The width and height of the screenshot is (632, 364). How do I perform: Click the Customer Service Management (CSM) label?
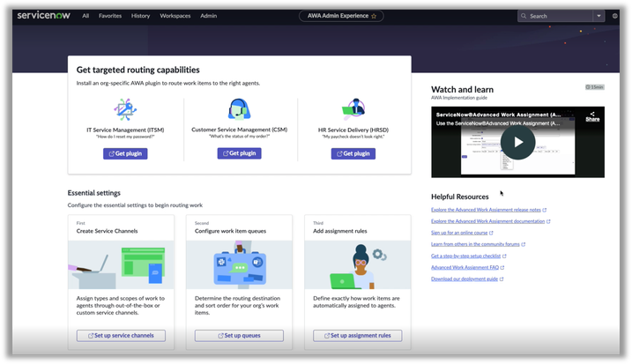tap(240, 130)
